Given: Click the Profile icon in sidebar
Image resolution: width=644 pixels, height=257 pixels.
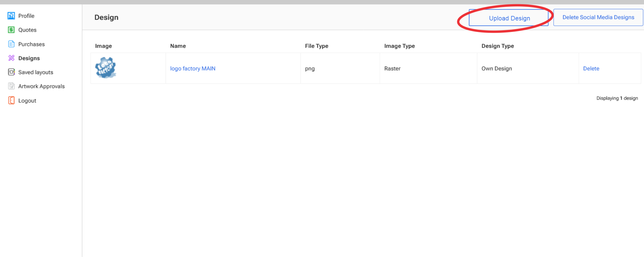Looking at the screenshot, I should point(11,16).
